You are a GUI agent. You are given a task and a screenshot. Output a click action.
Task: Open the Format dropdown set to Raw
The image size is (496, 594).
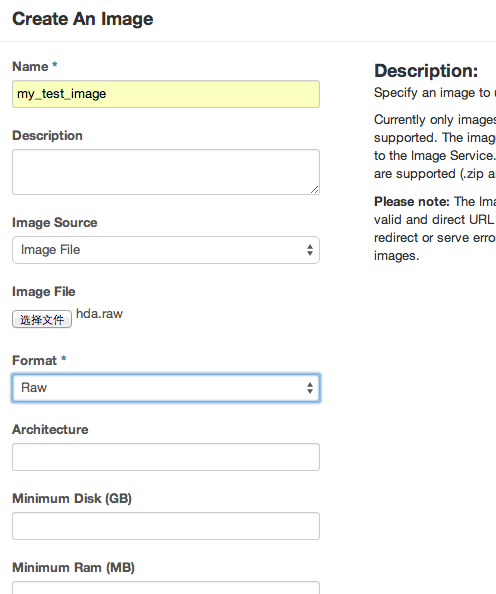(x=166, y=388)
